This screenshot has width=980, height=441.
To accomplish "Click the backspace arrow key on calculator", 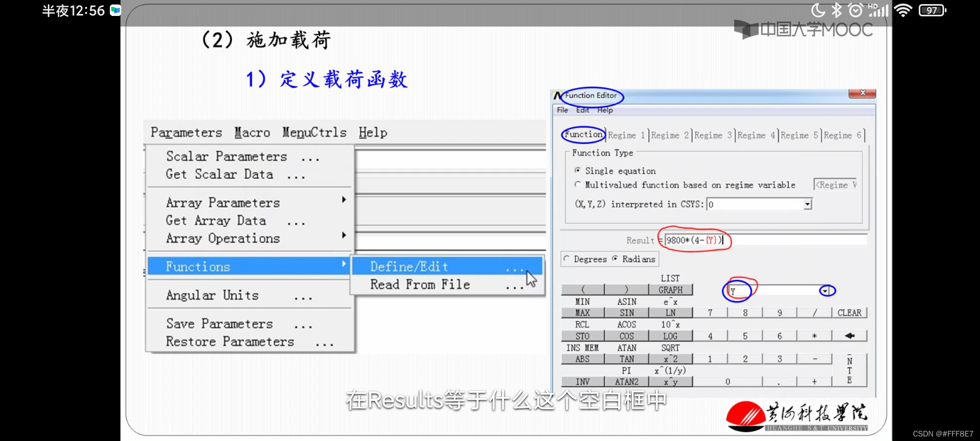I will pyautogui.click(x=849, y=336).
